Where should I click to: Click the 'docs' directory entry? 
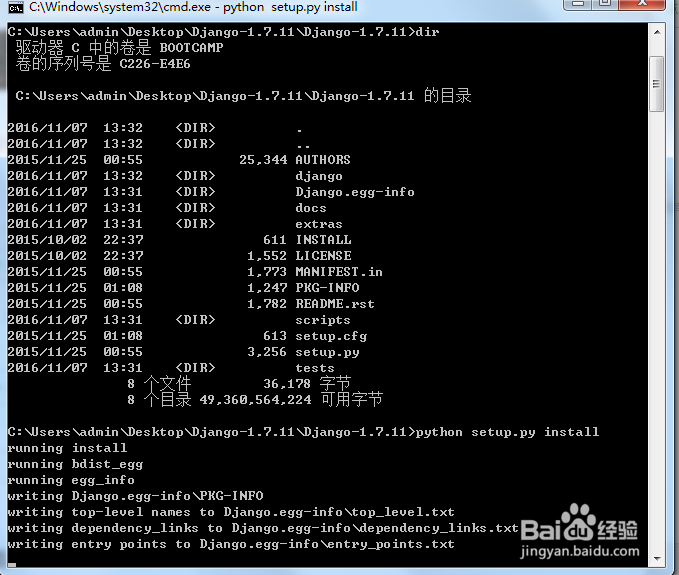coord(310,208)
